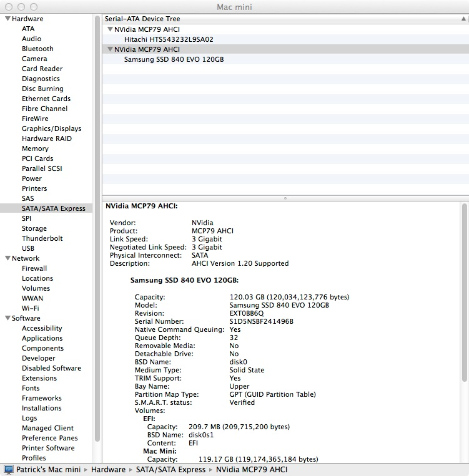469x476 pixels.
Task: Click the sidebar vertical scrollbar
Action: click(97, 228)
